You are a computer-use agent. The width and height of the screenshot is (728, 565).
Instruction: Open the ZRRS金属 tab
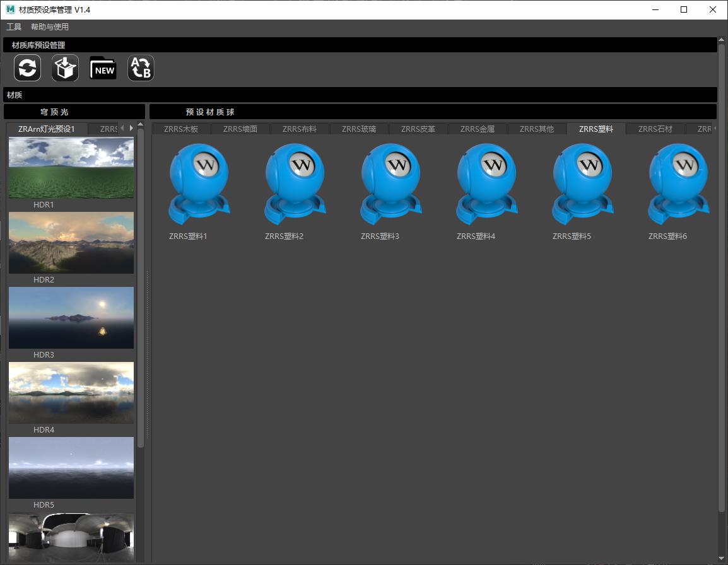[478, 129]
